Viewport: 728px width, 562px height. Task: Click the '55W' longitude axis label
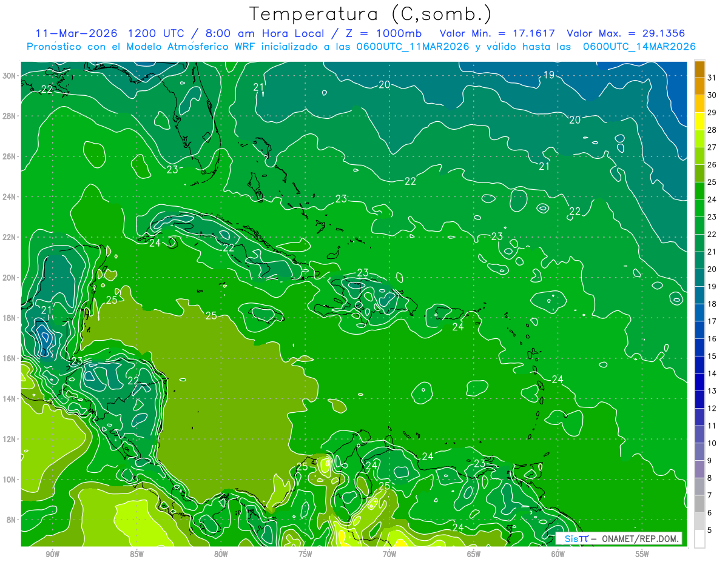(x=642, y=554)
